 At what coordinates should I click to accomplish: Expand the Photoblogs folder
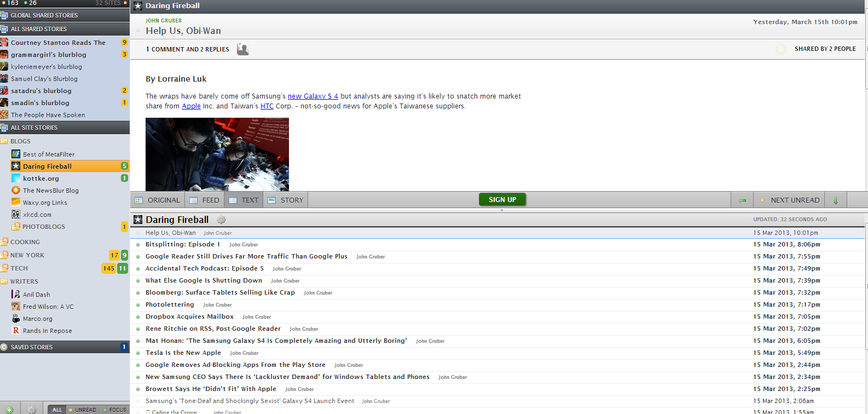tap(16, 226)
